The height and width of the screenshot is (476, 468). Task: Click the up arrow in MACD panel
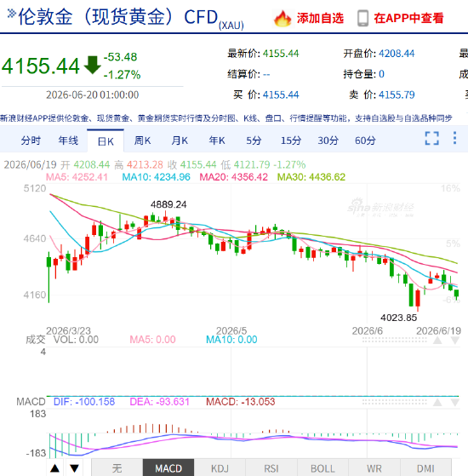click(437, 403)
